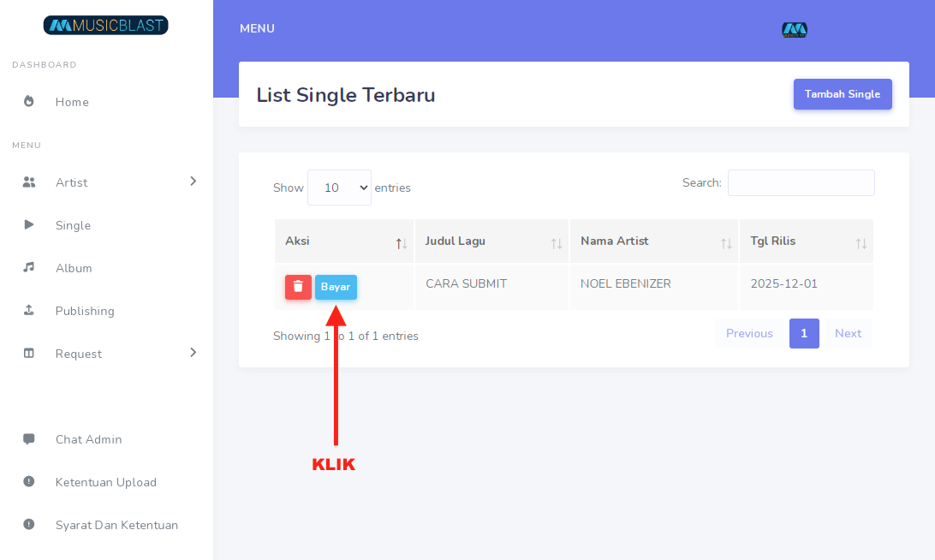935x560 pixels.
Task: Click into the Search input field
Action: 801,182
